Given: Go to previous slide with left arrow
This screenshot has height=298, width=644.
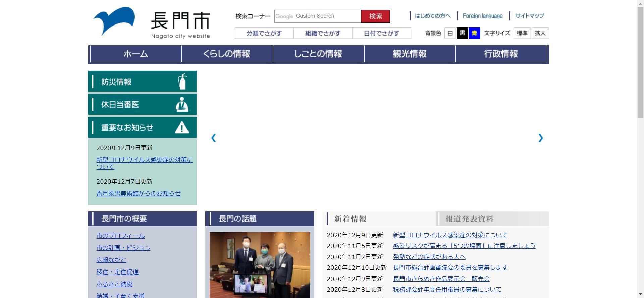Looking at the screenshot, I should click(x=214, y=138).
